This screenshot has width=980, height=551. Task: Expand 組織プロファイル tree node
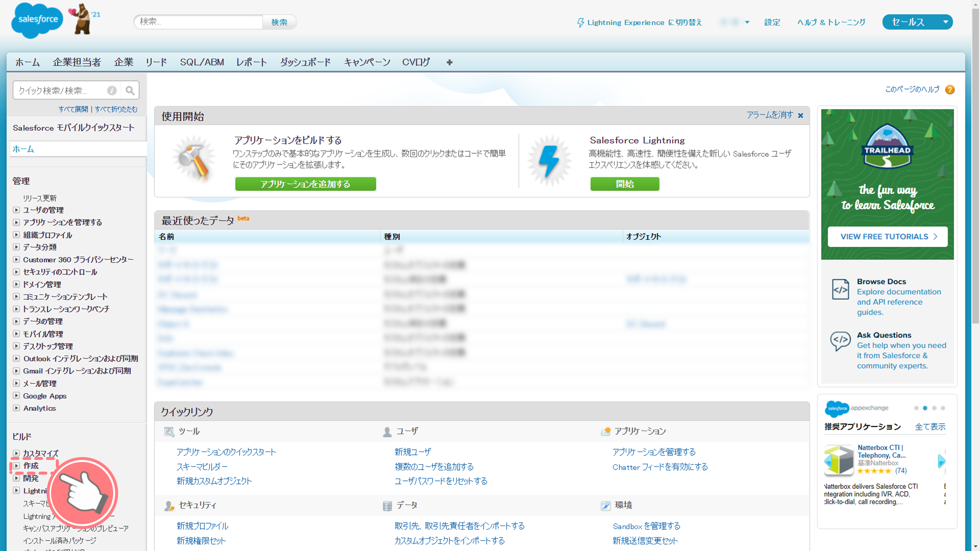coord(16,235)
